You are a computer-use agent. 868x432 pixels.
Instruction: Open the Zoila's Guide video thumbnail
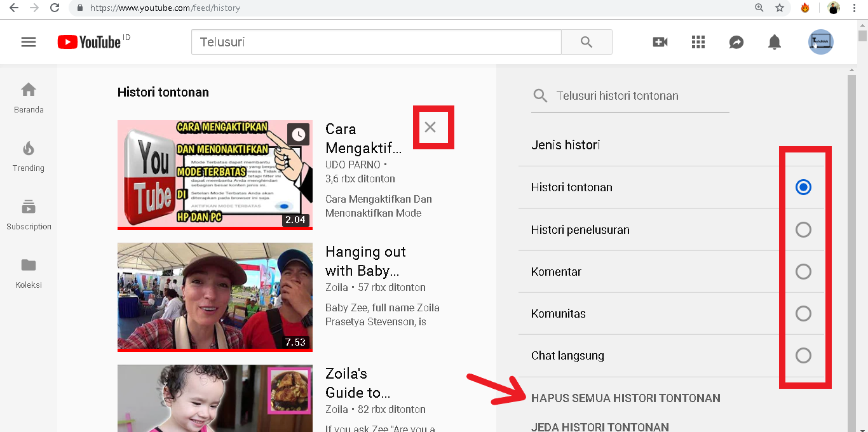point(215,398)
